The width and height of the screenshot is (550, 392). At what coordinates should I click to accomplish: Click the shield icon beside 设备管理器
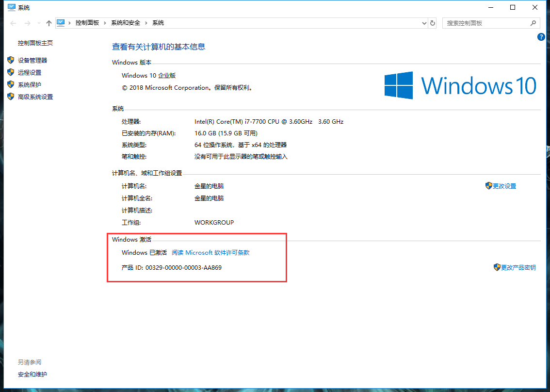[11, 60]
